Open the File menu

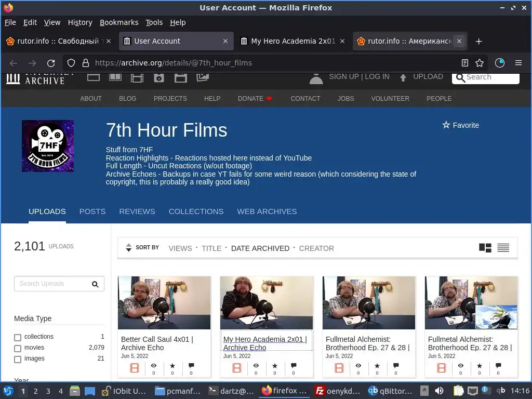pos(10,22)
